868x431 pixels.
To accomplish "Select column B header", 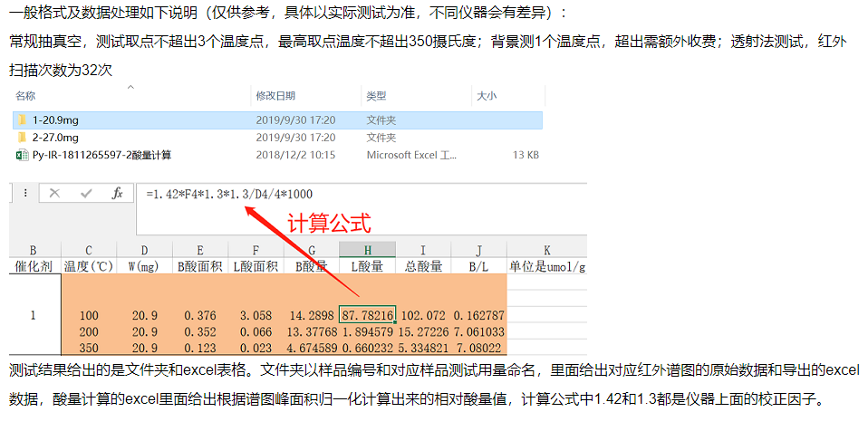I will click(x=34, y=250).
